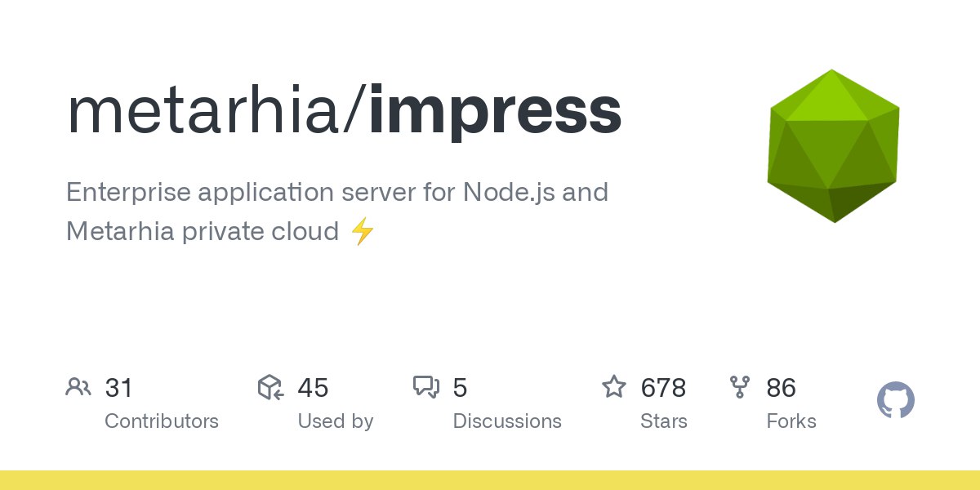Viewport: 980px width, 490px height.
Task: Select the Used by label
Action: coord(336,421)
